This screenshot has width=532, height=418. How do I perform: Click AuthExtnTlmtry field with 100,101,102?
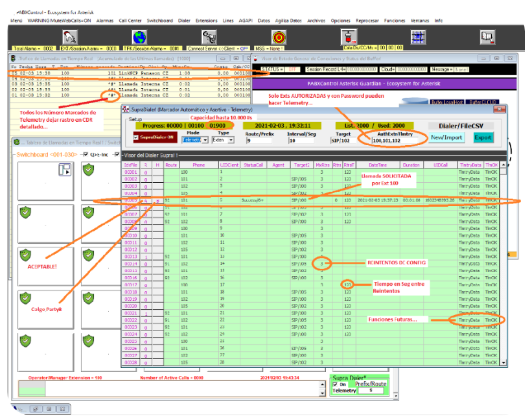tap(395, 141)
